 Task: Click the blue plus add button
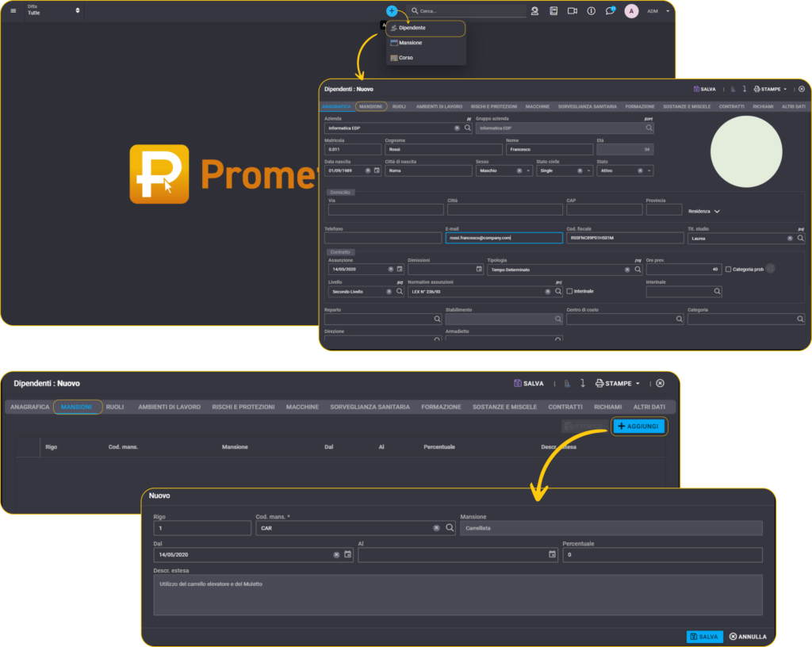392,11
